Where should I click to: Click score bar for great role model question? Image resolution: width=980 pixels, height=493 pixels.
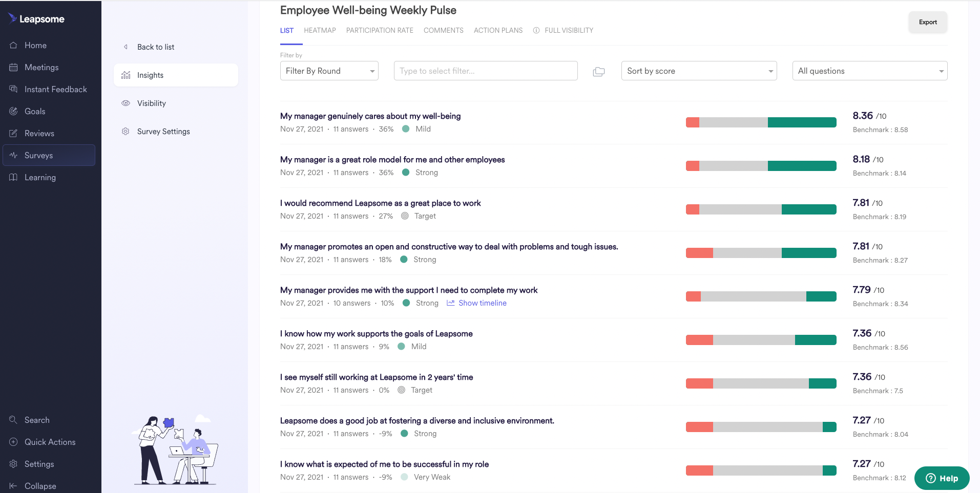761,166
